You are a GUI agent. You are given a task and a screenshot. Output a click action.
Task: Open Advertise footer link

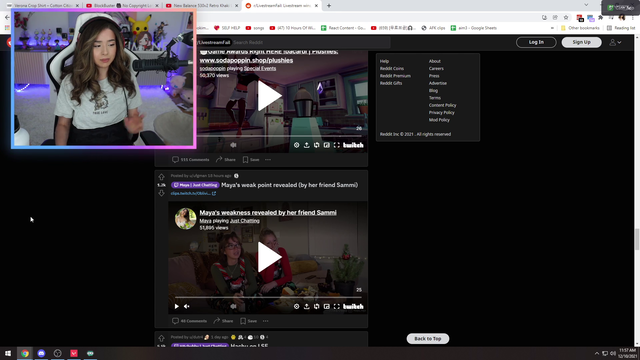click(x=438, y=83)
